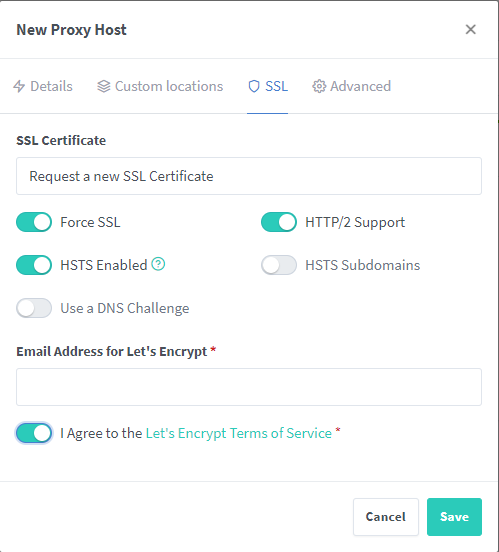
Task: Switch to the Custom locations tab
Action: (x=160, y=86)
